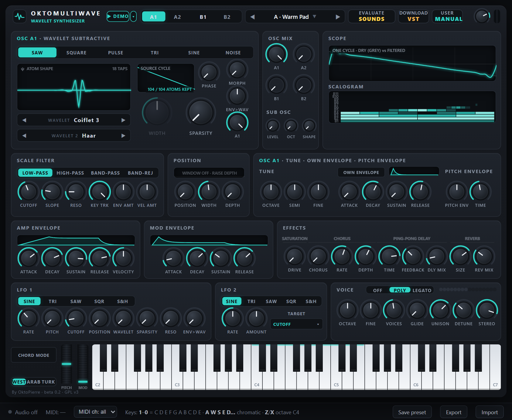Click the A1 level knob in OSC MIX
The image size is (512, 420).
click(x=276, y=54)
